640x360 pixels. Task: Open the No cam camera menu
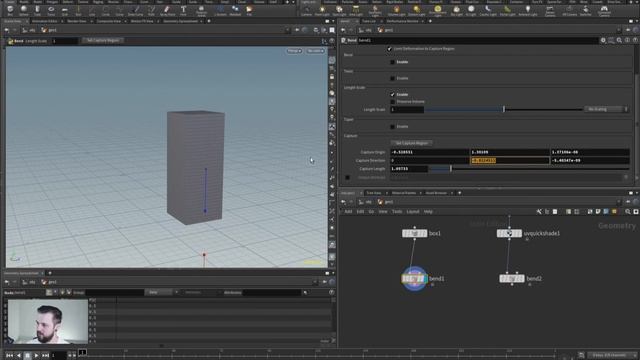316,51
